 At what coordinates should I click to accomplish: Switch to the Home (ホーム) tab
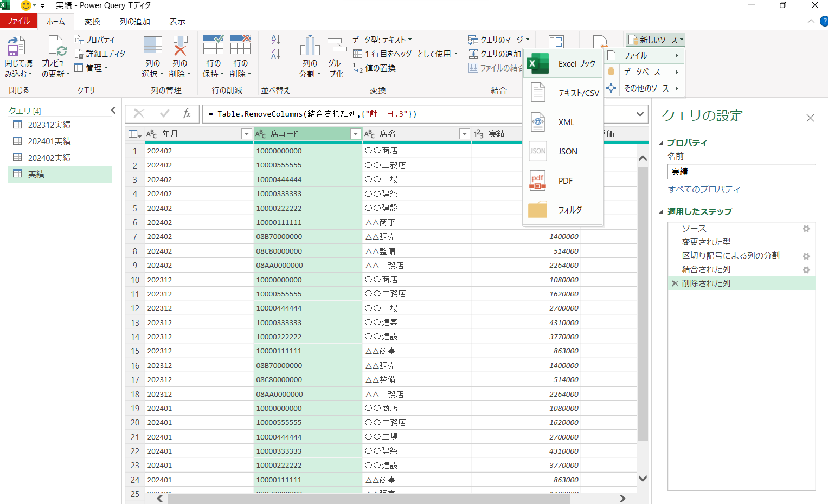[x=56, y=21]
